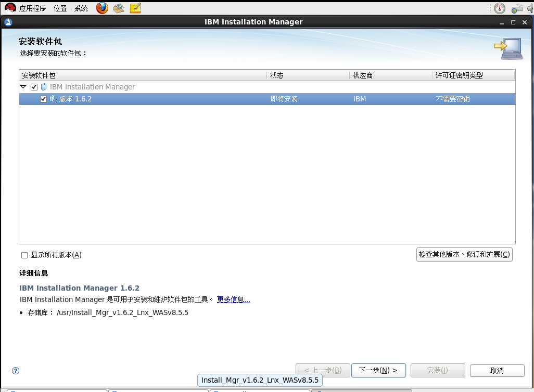Image resolution: width=534 pixels, height=392 pixels.
Task: Open Firefox browser from top panel
Action: [x=102, y=8]
